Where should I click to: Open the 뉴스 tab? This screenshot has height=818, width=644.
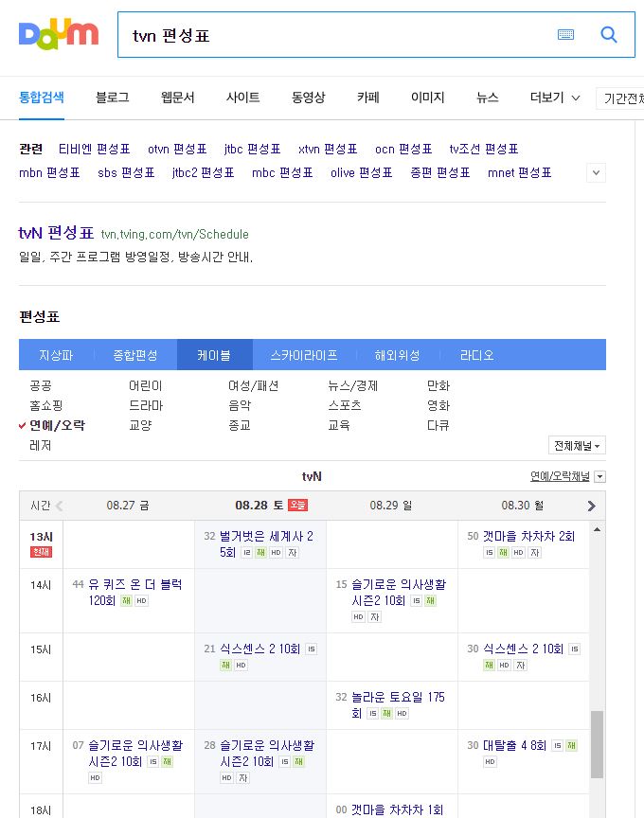488,98
